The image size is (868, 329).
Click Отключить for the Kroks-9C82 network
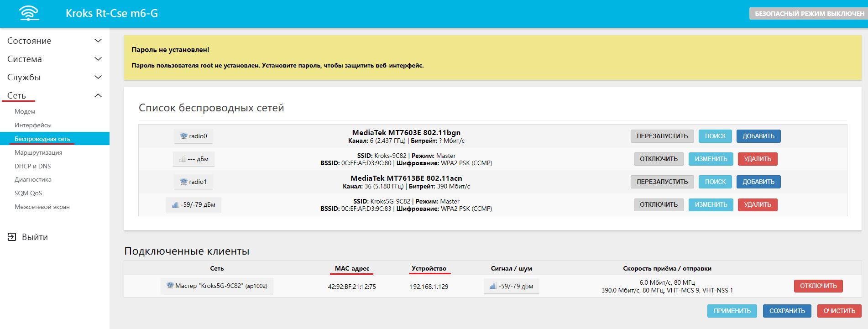(659, 159)
